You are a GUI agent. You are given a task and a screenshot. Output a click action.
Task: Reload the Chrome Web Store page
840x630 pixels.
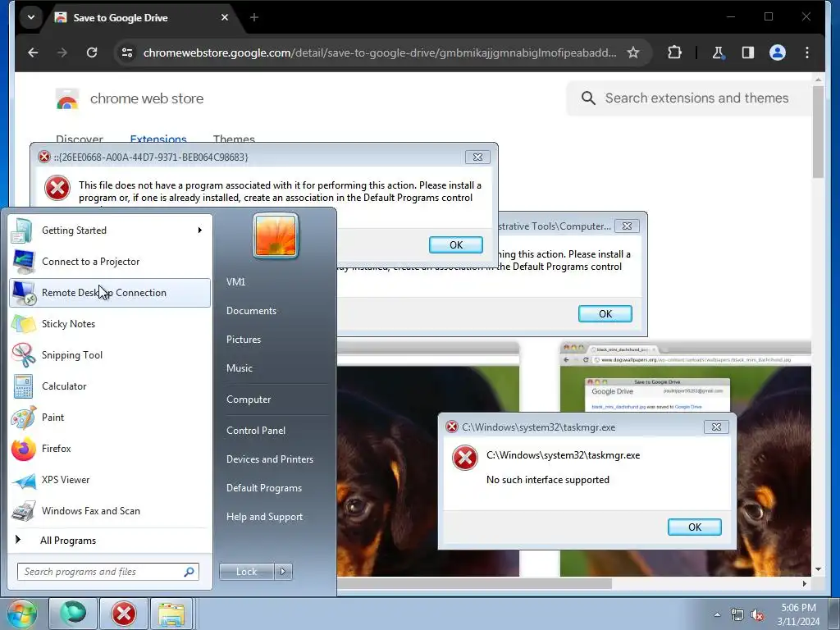click(92, 52)
